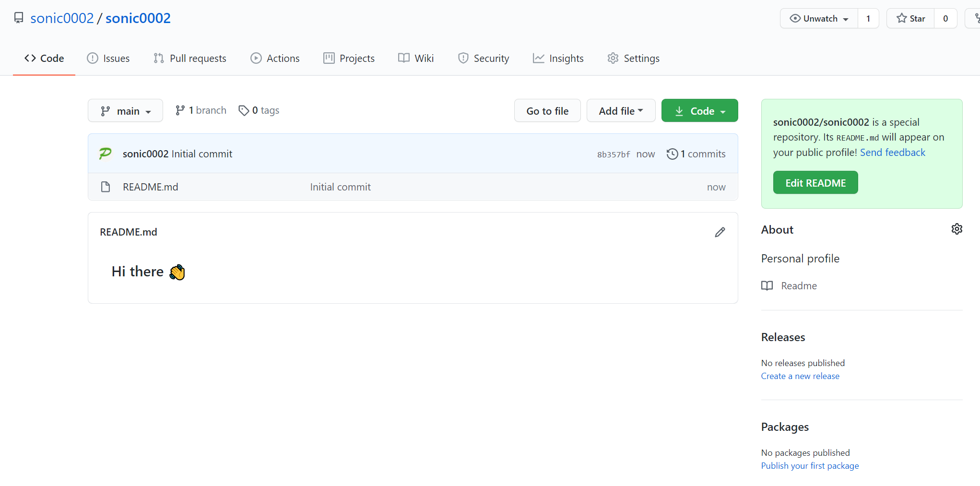Click the README.md preview title

point(129,232)
